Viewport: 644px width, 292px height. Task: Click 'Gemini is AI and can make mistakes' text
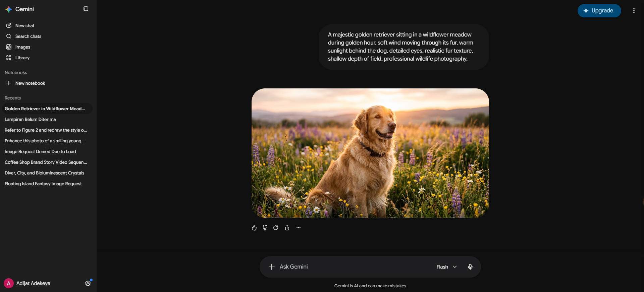coord(371,286)
